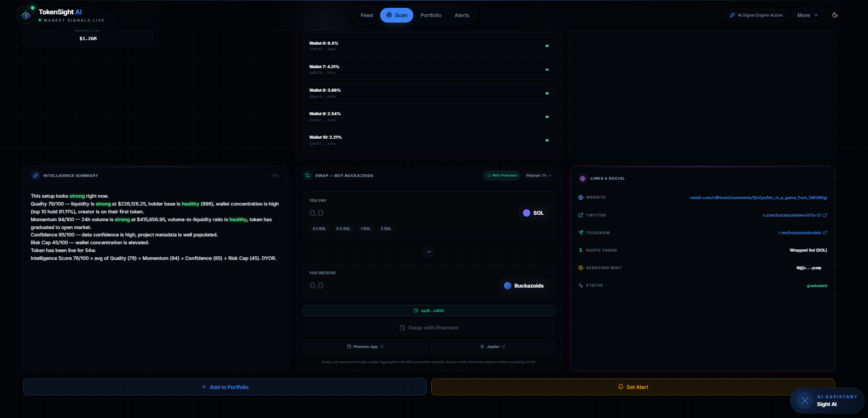Open the Sight AI assistant

pos(826,400)
